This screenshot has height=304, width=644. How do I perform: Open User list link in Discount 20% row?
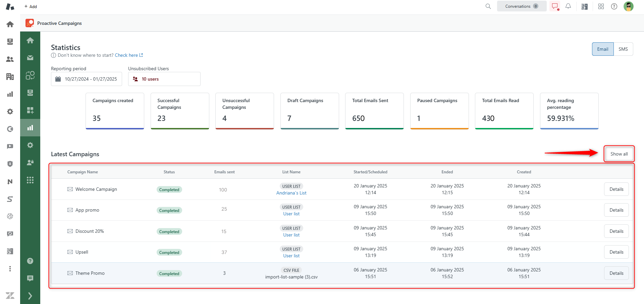click(291, 235)
